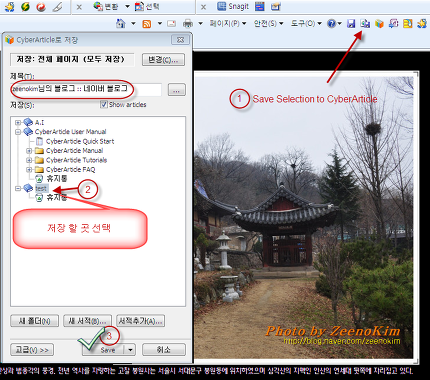Close the 변환 toolbar with its X
430x380 pixels.
point(79,7)
